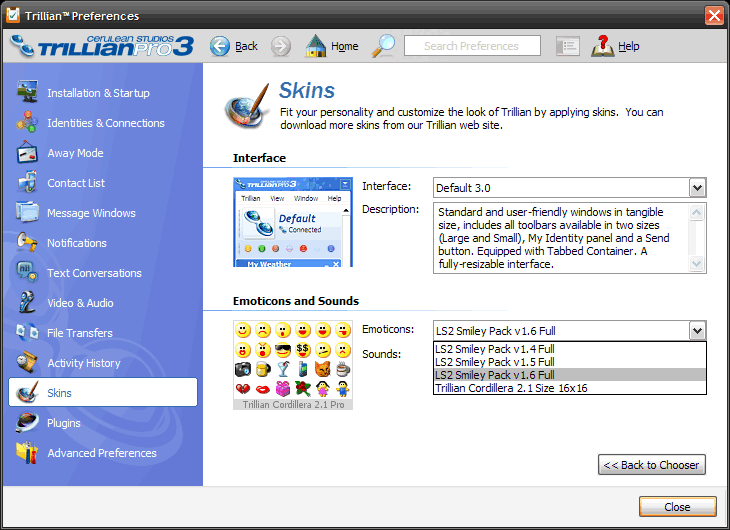
Task: Click in Search Preferences field
Action: click(x=472, y=46)
